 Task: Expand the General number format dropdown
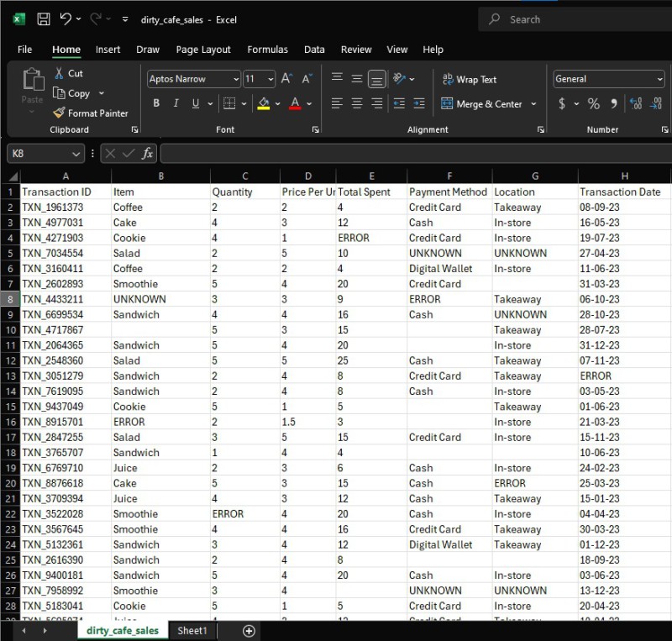659,79
